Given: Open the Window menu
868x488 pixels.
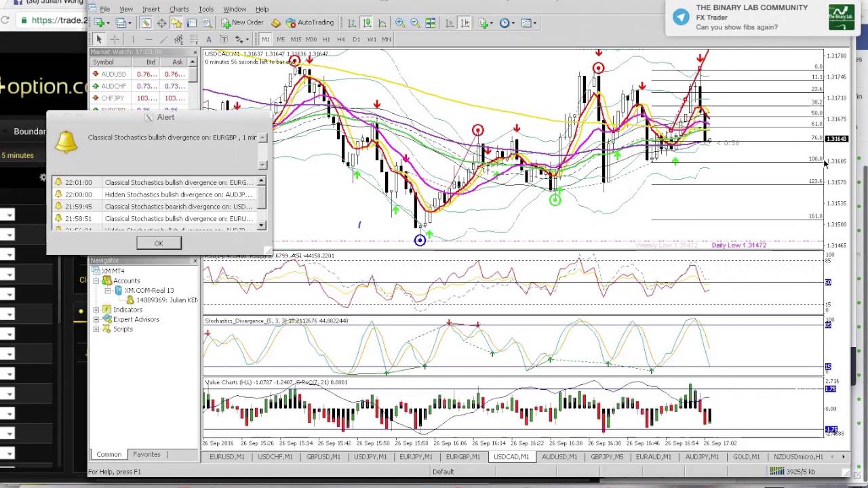Looking at the screenshot, I should (x=235, y=9).
